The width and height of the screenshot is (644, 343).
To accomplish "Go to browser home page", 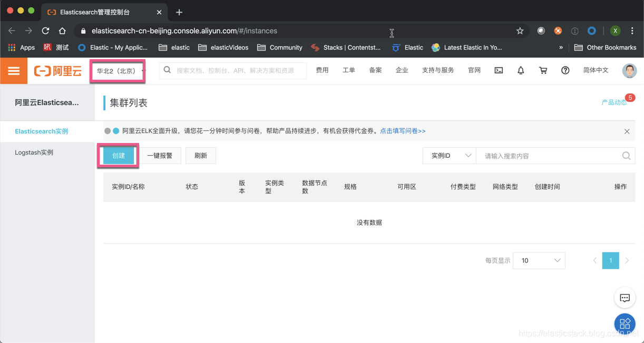I will click(62, 31).
